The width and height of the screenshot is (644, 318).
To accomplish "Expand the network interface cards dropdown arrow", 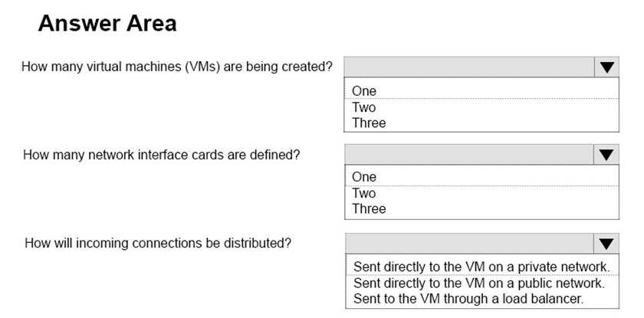I will click(606, 155).
